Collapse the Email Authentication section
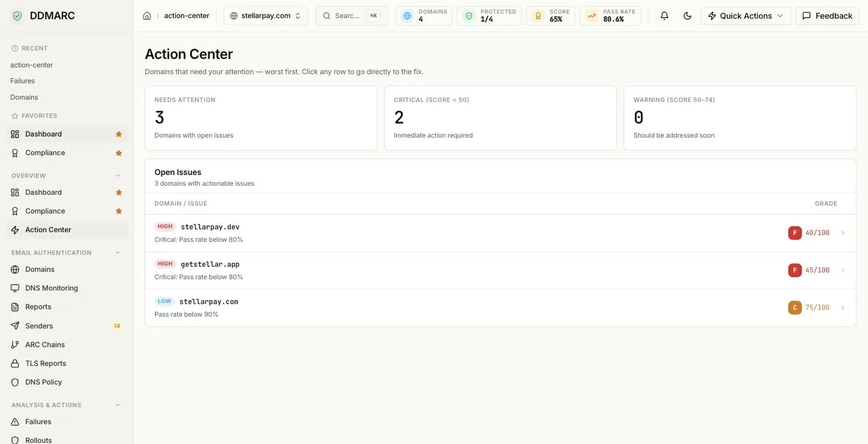This screenshot has height=444, width=868. pyautogui.click(x=118, y=253)
